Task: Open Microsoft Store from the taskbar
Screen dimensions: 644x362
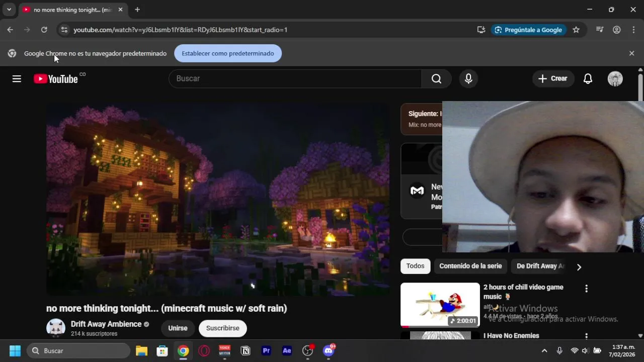Action: (x=162, y=350)
